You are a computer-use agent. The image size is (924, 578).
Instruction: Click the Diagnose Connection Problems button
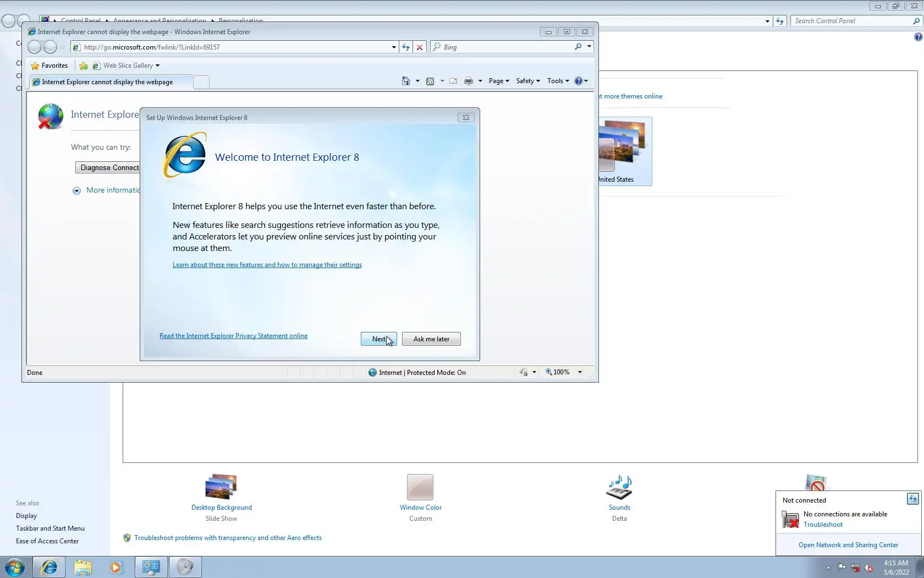[x=108, y=168]
